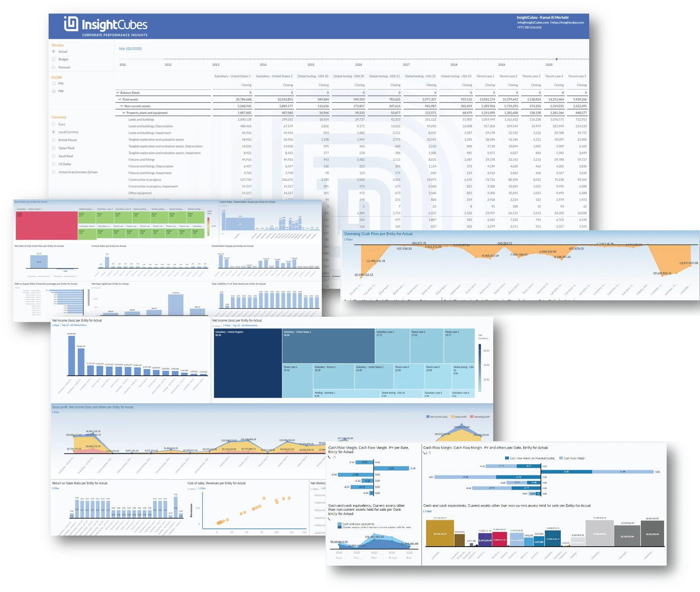700x592 pixels.
Task: Click Total assets value 20,784,668
Action: coord(243,99)
